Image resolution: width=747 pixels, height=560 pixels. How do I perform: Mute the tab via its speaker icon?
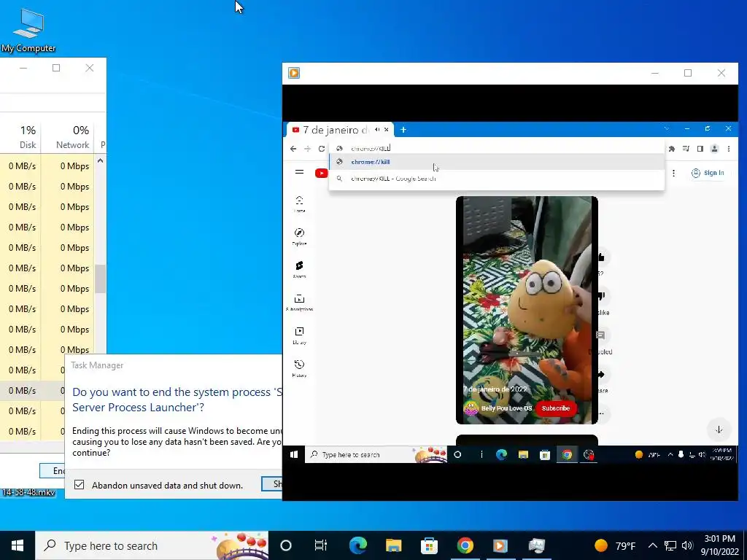[377, 130]
